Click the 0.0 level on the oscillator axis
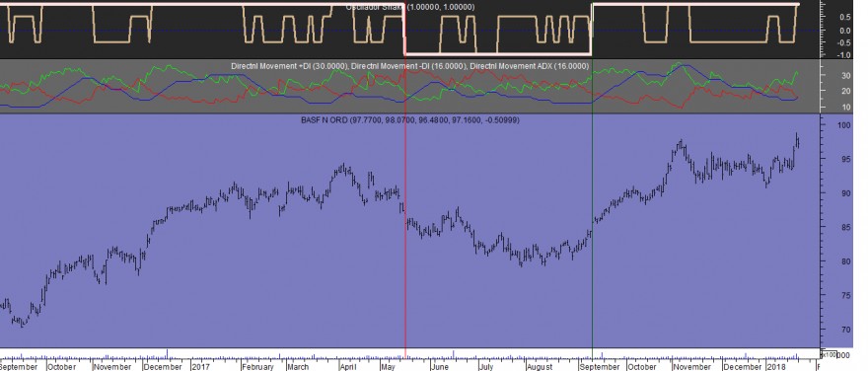The height and width of the screenshot is (371, 868). coord(845,31)
